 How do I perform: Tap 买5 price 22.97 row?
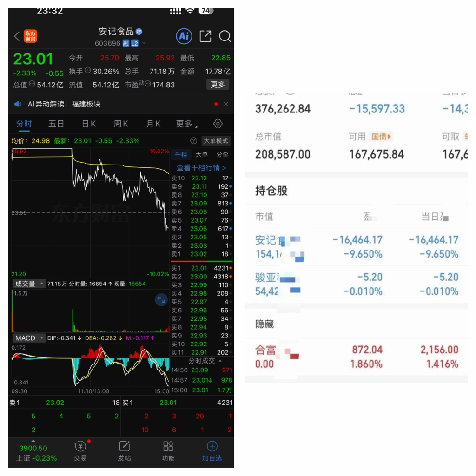tap(202, 302)
